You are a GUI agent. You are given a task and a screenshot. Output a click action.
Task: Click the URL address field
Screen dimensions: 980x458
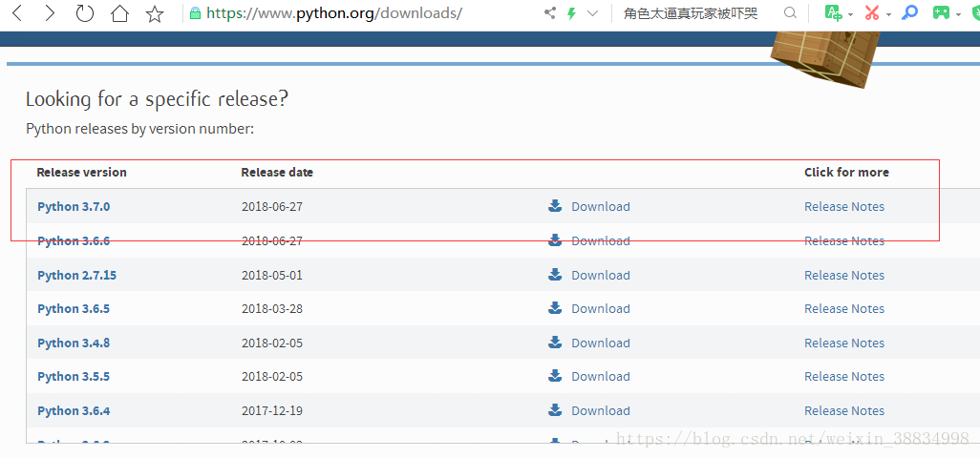pyautogui.click(x=334, y=13)
